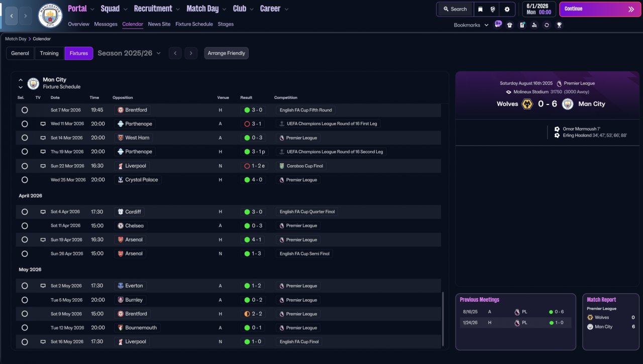The width and height of the screenshot is (643, 364).
Task: Click the Manchester City club badge in the header
Action: (50, 16)
